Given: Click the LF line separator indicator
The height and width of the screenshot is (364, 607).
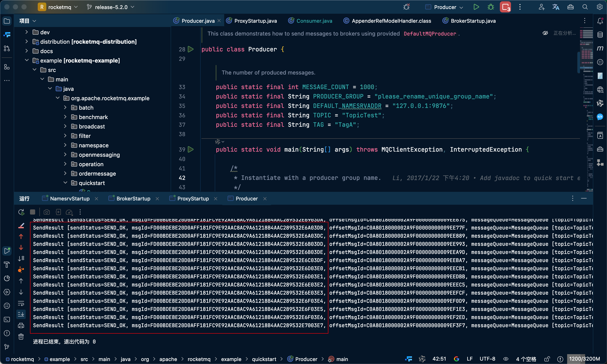Looking at the screenshot, I should tap(470, 359).
